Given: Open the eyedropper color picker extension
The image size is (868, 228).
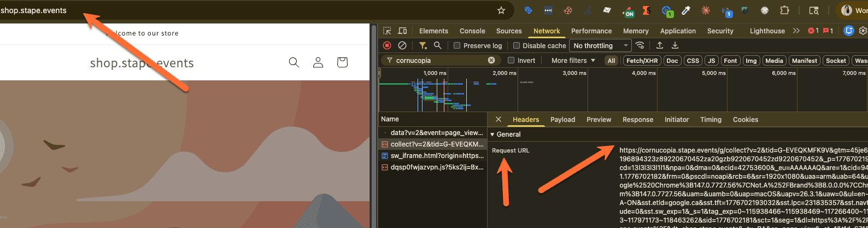Looking at the screenshot, I should coord(686,10).
